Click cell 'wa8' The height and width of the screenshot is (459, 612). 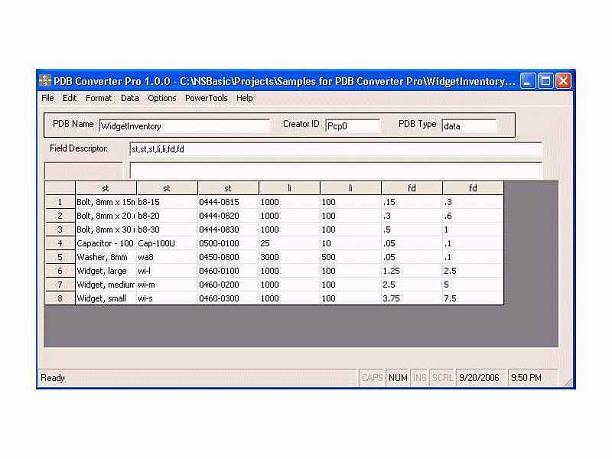point(167,257)
